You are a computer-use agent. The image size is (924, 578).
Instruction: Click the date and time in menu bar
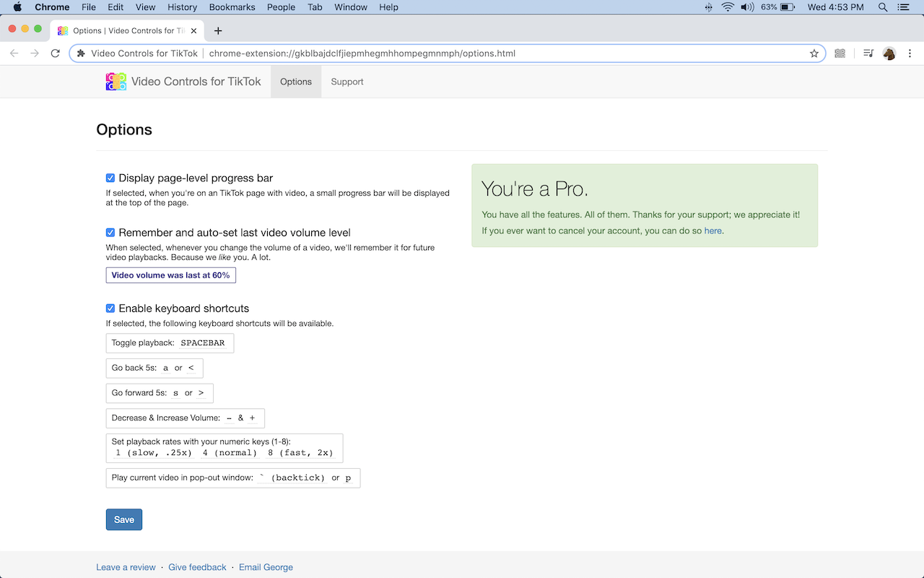836,7
